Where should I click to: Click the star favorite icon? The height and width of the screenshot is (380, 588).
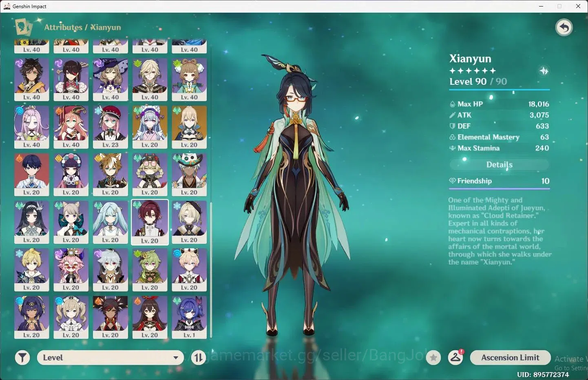tap(433, 358)
